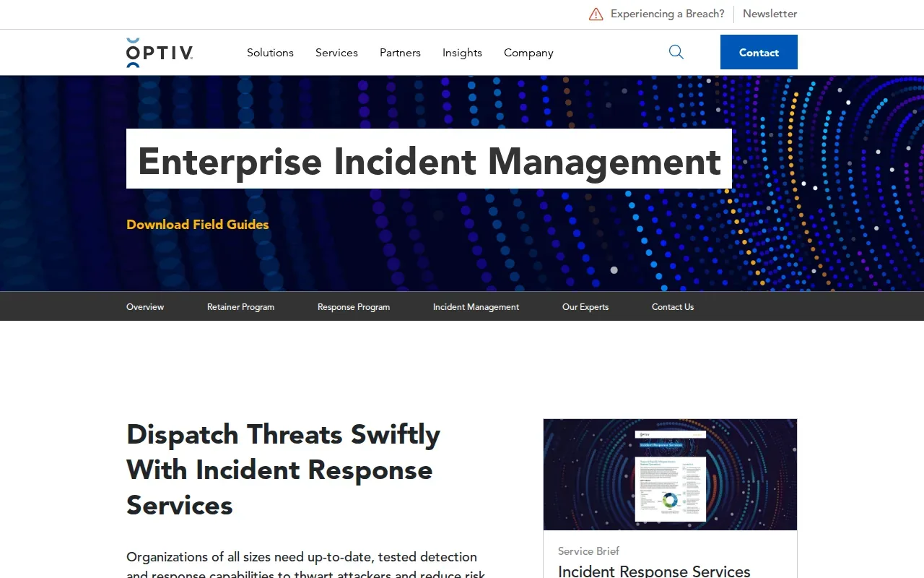The height and width of the screenshot is (578, 924).
Task: Open the site search magnifier icon
Action: click(x=676, y=52)
